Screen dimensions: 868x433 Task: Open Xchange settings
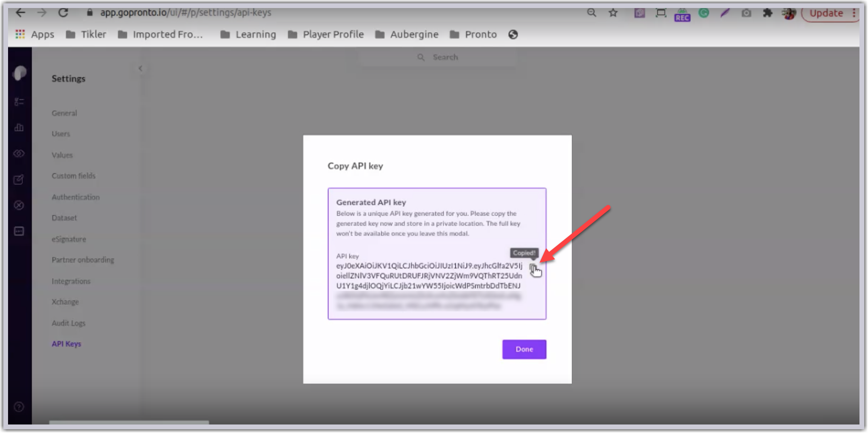click(65, 302)
